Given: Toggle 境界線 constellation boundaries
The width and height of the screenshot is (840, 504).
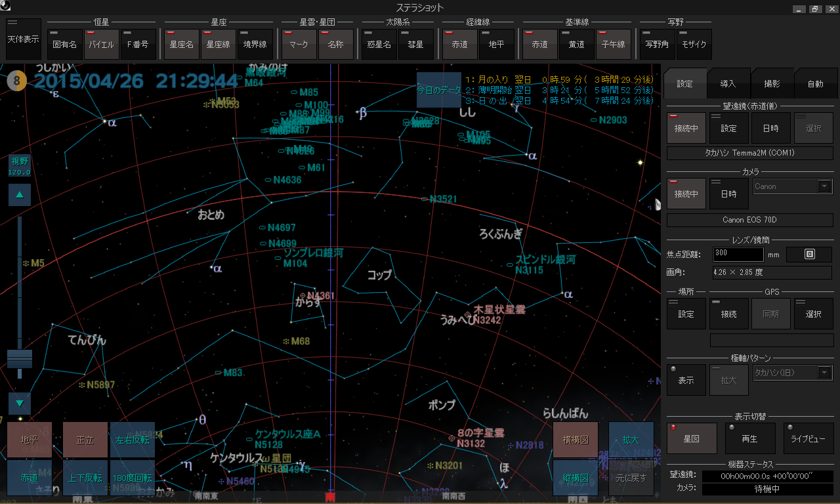Looking at the screenshot, I should [x=255, y=45].
